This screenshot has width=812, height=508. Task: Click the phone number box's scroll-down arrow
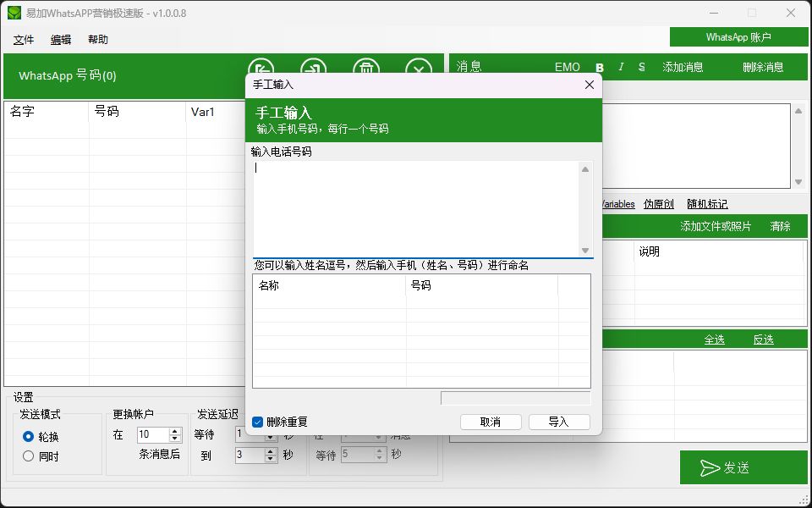[585, 251]
